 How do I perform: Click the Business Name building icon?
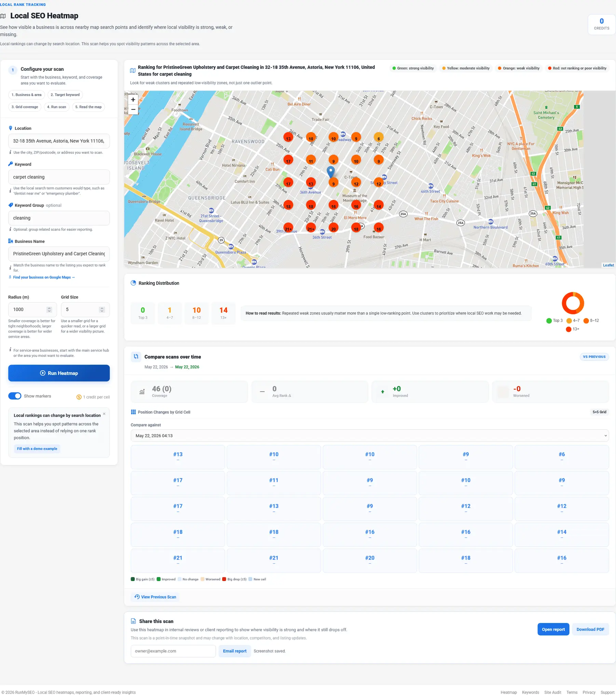tap(10, 241)
